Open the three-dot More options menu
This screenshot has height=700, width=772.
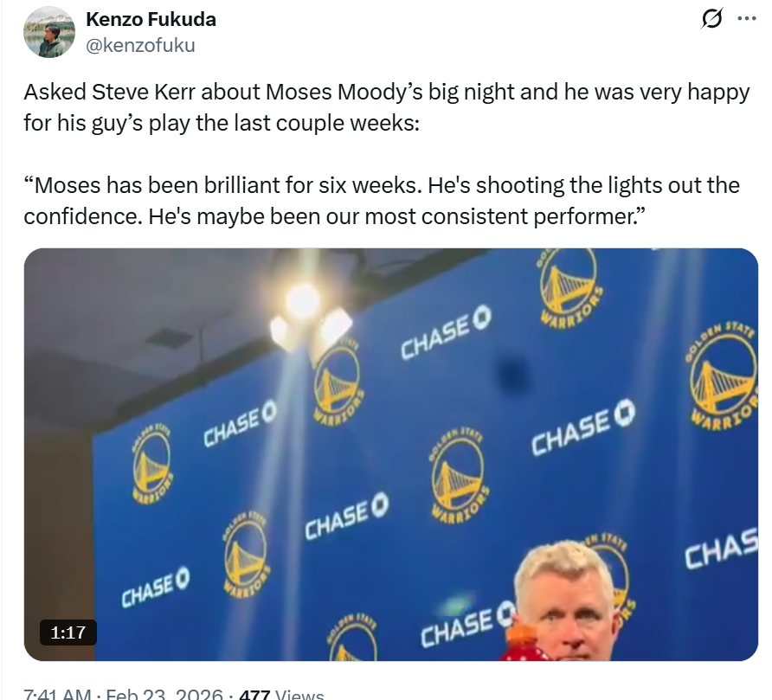(745, 19)
